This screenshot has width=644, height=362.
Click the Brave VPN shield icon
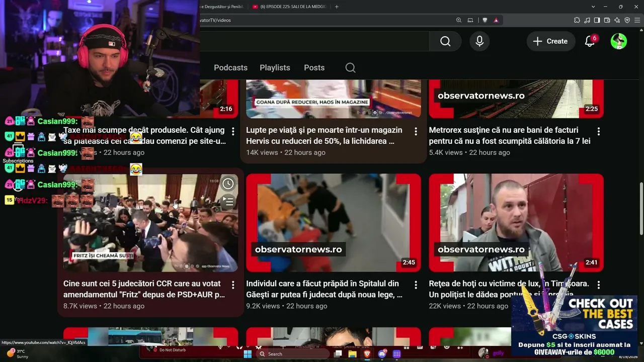coord(627,20)
